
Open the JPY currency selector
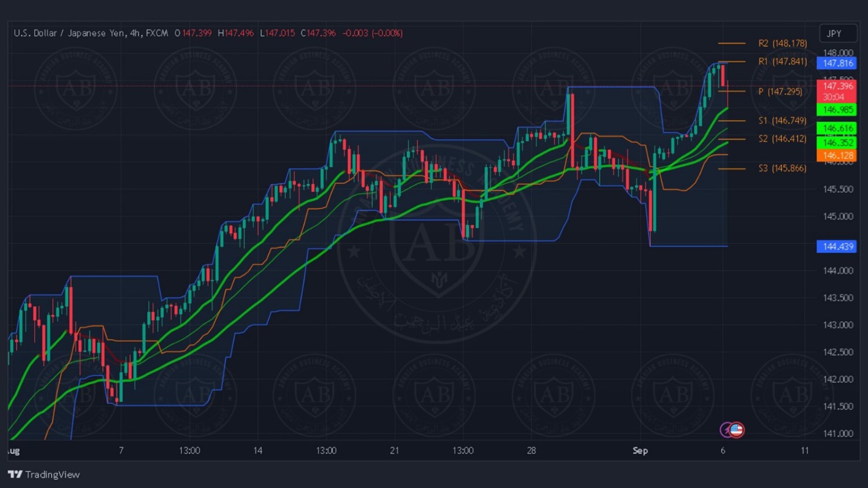tap(838, 34)
